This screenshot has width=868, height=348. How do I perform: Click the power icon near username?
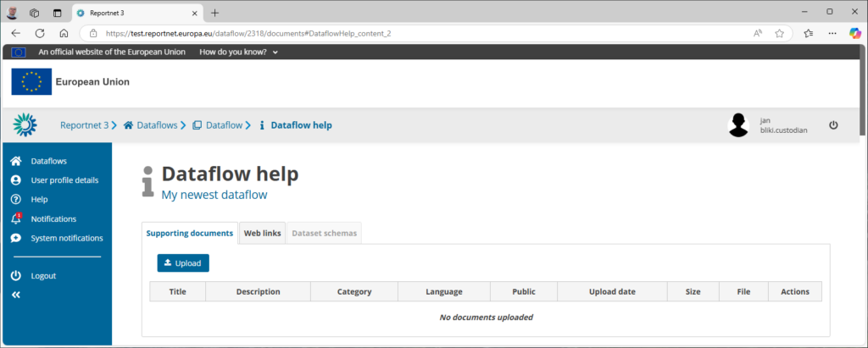(x=833, y=125)
